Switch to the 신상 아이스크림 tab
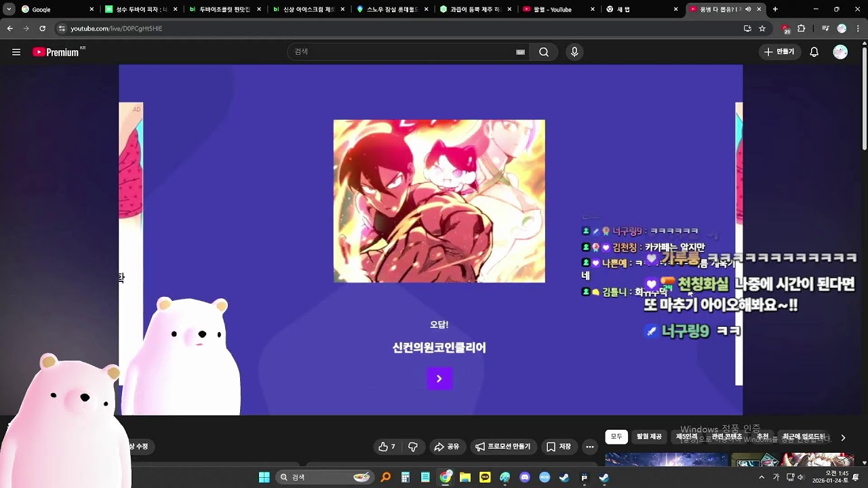This screenshot has height=488, width=868. [x=309, y=9]
